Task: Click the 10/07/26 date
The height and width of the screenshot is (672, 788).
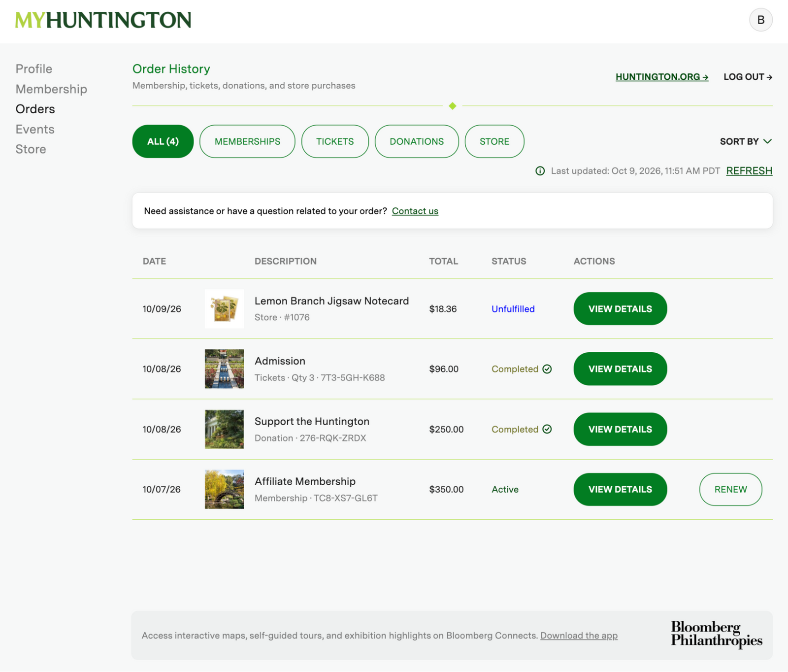Action: tap(162, 489)
